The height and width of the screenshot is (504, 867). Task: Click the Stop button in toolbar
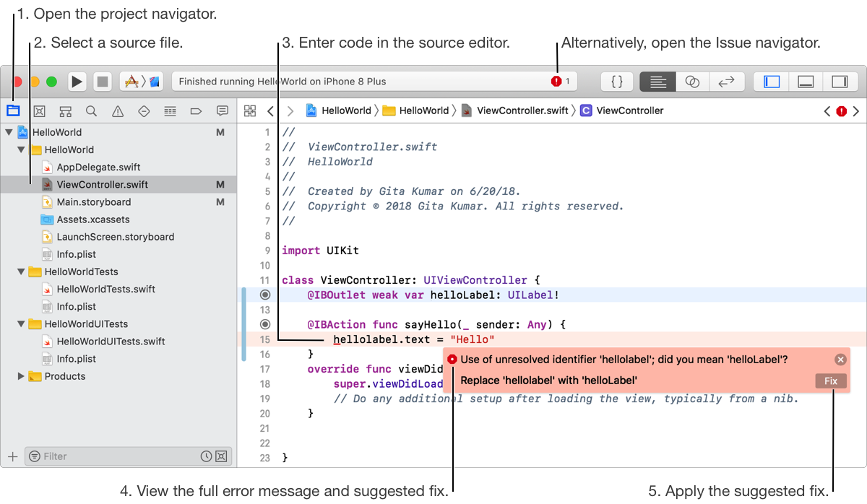pyautogui.click(x=103, y=82)
